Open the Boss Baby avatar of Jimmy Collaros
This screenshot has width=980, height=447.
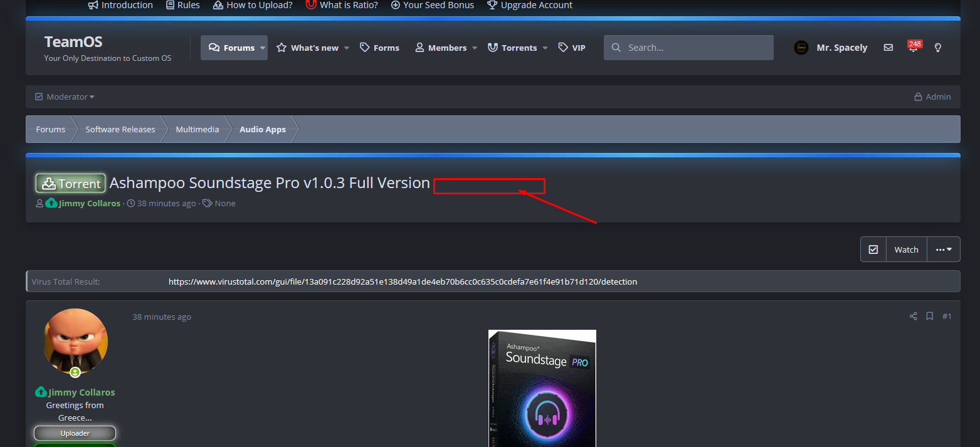pos(75,341)
